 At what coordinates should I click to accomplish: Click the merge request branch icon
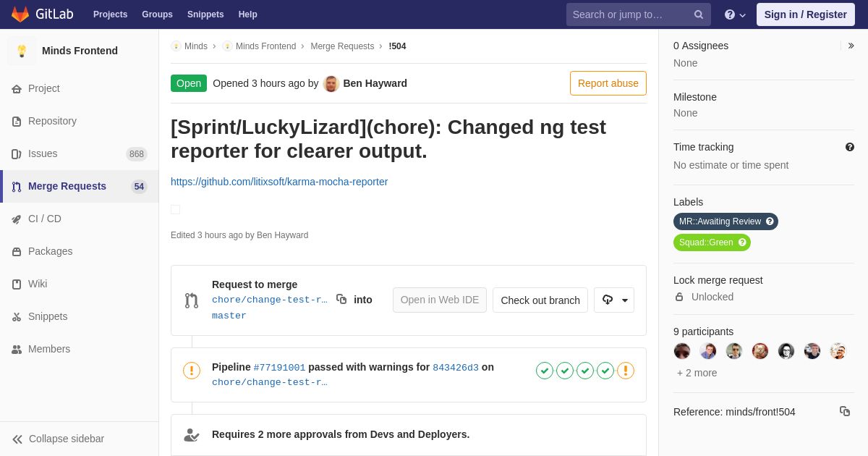tap(192, 300)
